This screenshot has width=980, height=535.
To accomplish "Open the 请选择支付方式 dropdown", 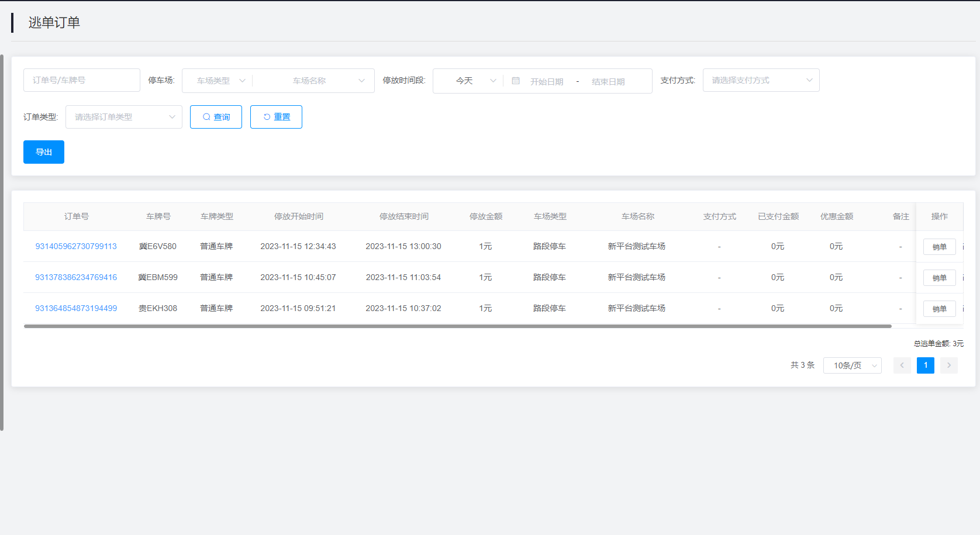I will (761, 80).
